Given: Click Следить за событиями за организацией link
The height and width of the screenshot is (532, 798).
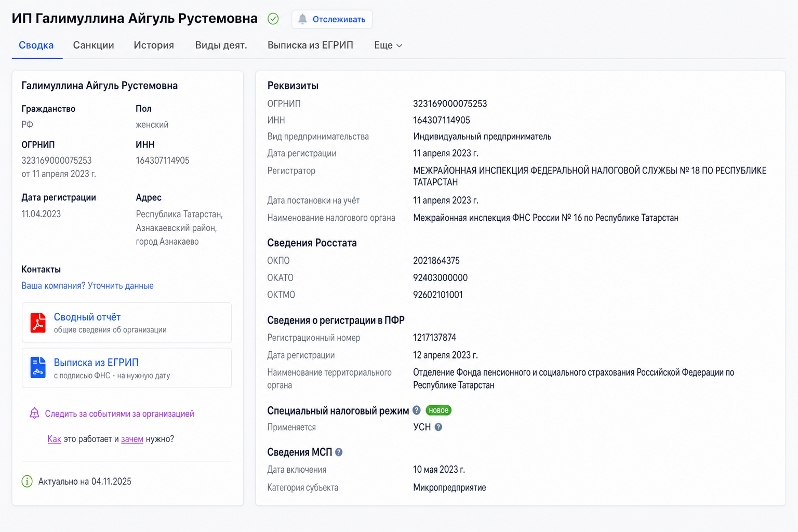Looking at the screenshot, I should pos(119,414).
